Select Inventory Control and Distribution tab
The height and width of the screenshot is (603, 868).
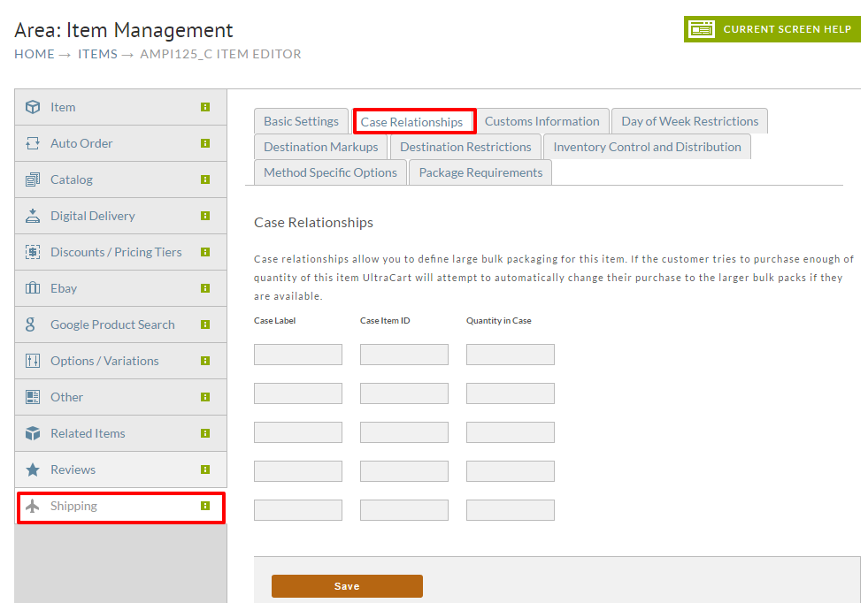(x=647, y=147)
